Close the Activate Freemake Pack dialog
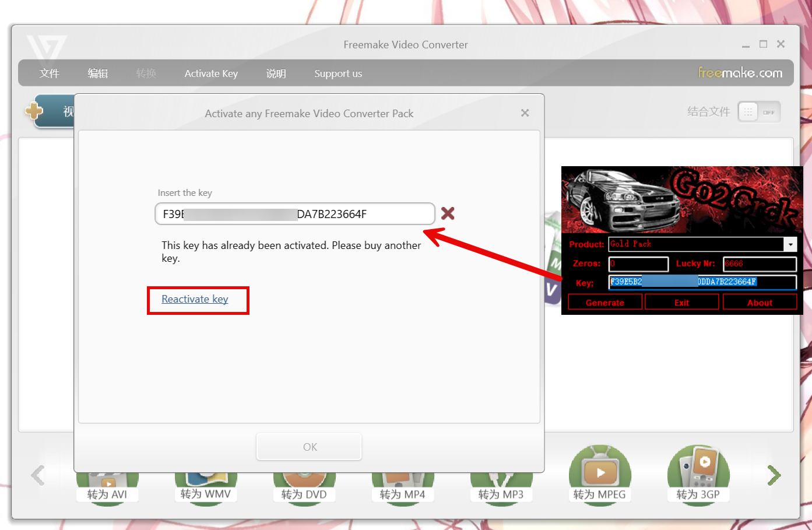Image resolution: width=812 pixels, height=530 pixels. 525,113
